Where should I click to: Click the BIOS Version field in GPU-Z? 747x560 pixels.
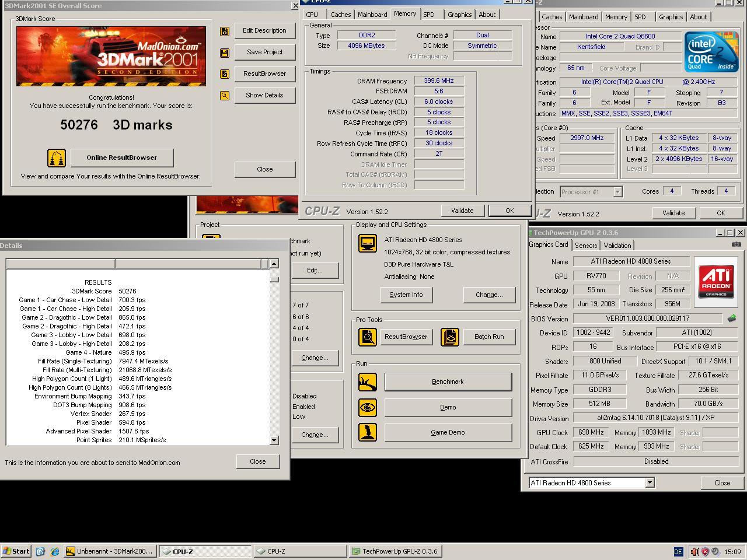click(x=647, y=319)
